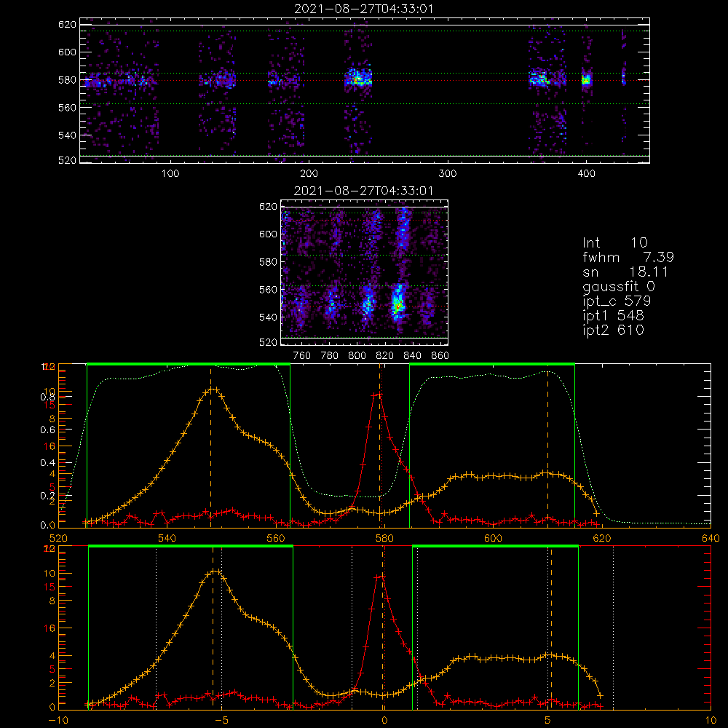
Task: Click the x-axis label '100' on the top image
Action: [170, 174]
